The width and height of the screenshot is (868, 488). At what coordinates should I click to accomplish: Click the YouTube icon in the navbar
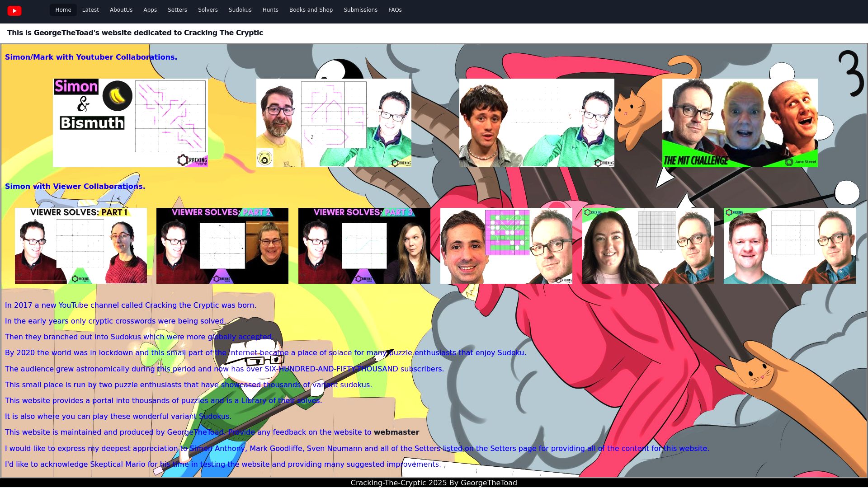click(14, 10)
